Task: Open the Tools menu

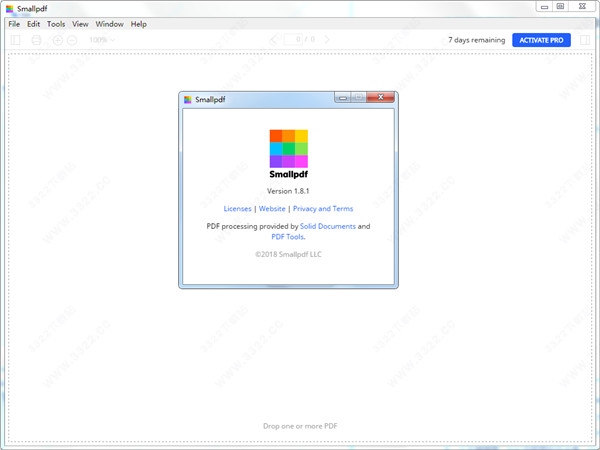Action: tap(56, 24)
